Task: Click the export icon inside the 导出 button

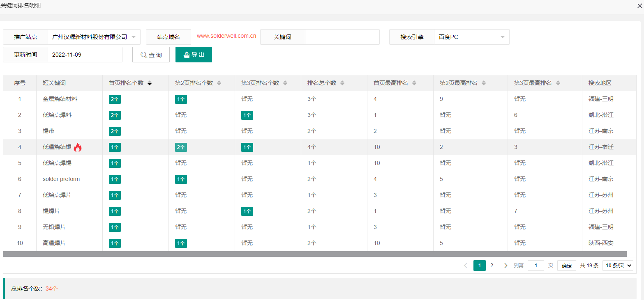Action: (187, 54)
